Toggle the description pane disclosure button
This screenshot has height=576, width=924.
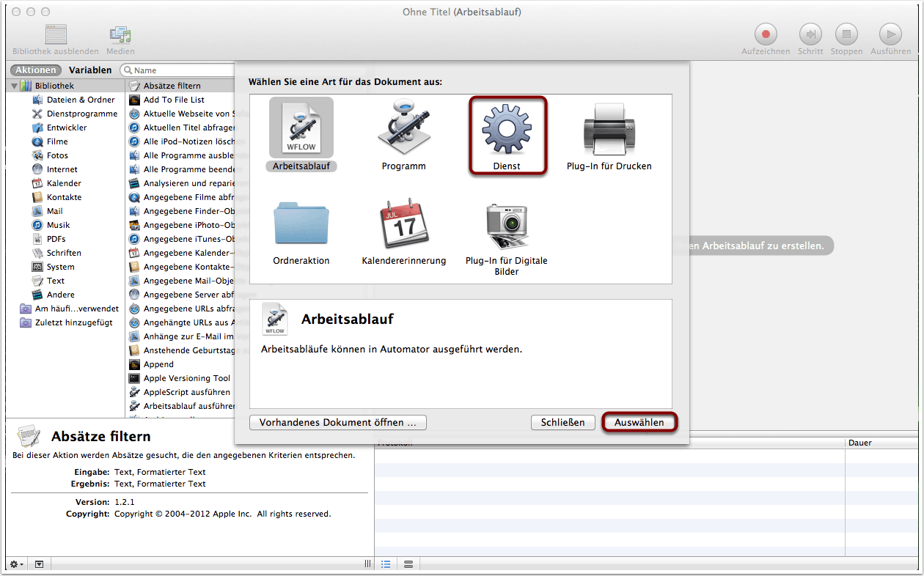click(39, 564)
